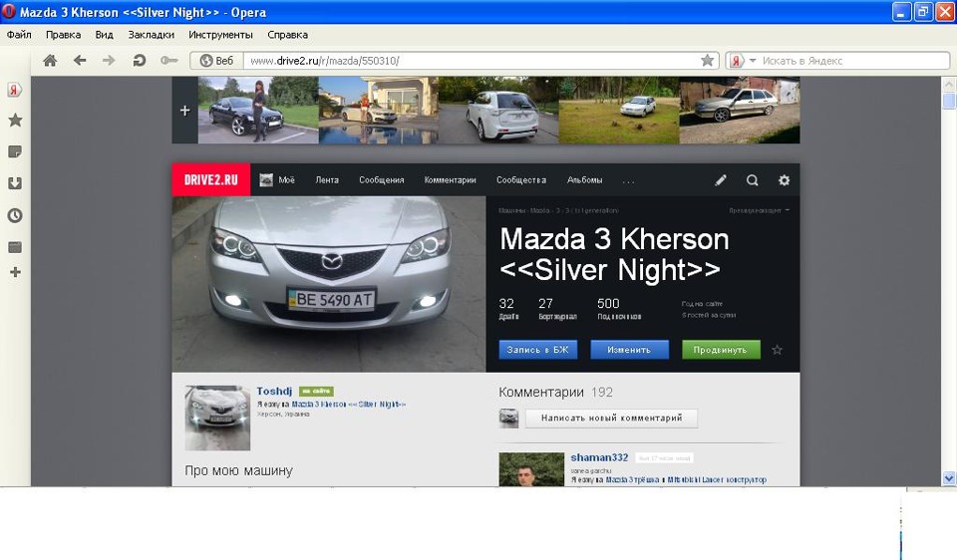This screenshot has height=560, width=957.
Task: Click into the URL address field
Action: (472, 61)
